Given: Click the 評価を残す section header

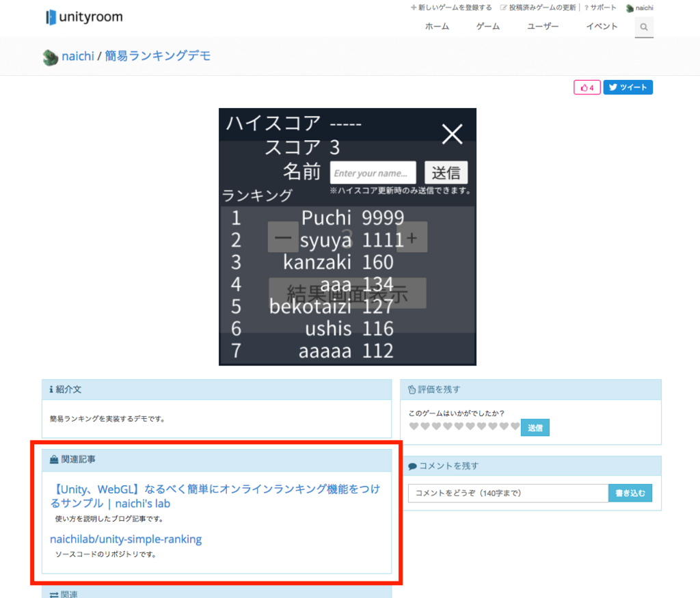Looking at the screenshot, I should [530, 390].
